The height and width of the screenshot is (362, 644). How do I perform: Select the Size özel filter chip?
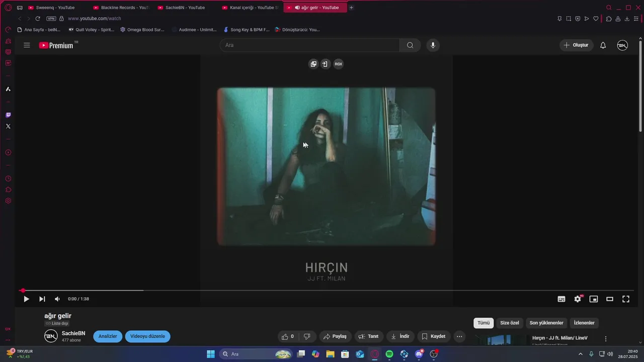click(510, 323)
